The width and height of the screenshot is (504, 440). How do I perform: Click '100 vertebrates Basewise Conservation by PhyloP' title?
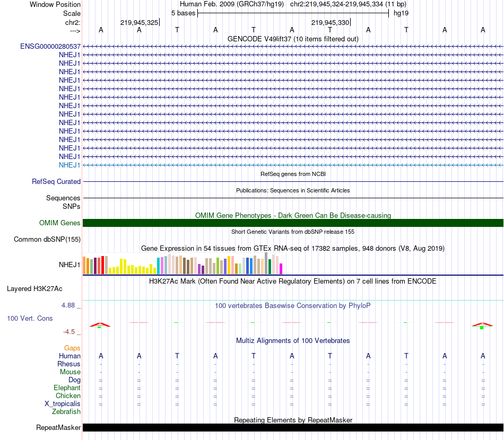pos(293,306)
